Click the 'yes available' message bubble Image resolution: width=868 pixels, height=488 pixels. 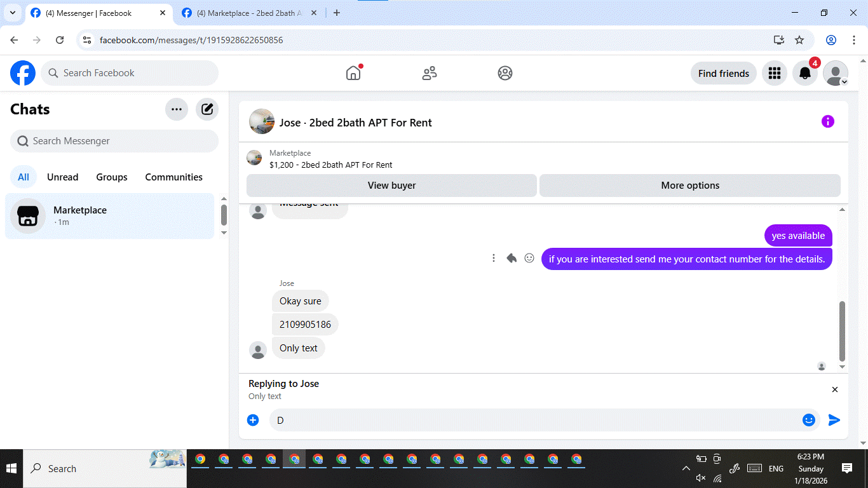798,236
